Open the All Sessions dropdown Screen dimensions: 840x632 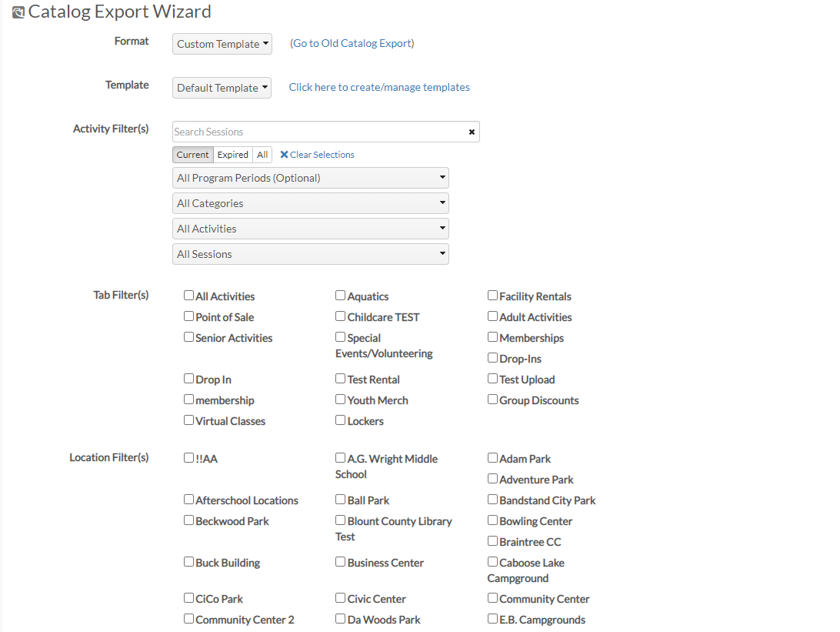click(310, 254)
